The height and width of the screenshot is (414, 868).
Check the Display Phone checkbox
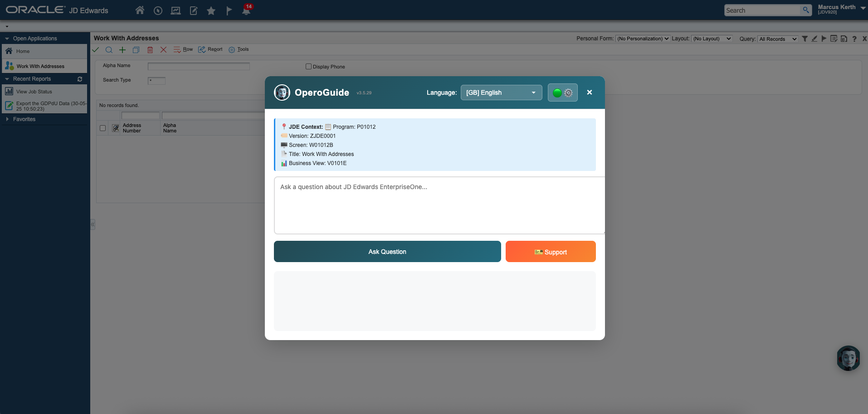[x=308, y=66]
